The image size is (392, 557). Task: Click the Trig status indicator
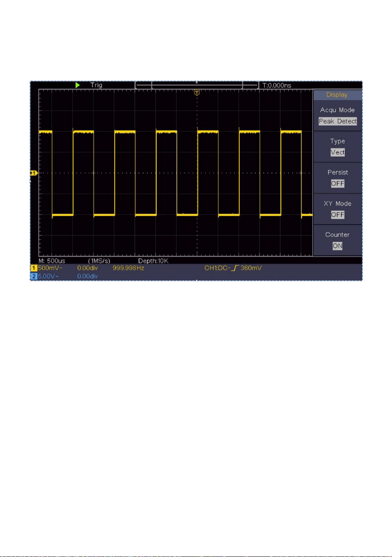(96, 85)
